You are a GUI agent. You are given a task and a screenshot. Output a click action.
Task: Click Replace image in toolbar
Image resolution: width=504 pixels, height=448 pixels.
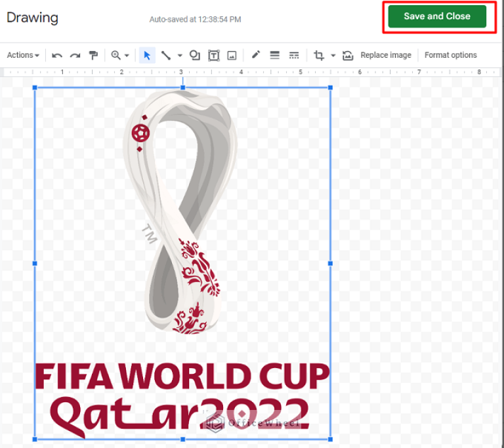click(x=386, y=55)
